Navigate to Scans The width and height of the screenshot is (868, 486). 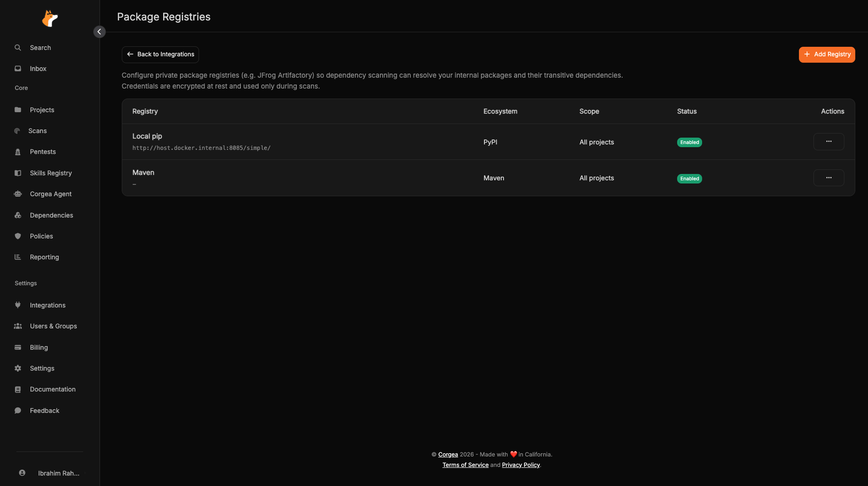(37, 131)
